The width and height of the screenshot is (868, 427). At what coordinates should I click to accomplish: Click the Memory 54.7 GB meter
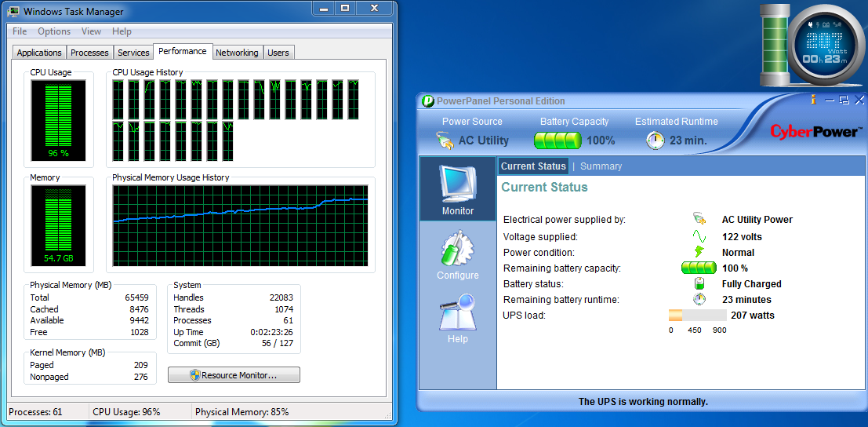[x=58, y=224]
